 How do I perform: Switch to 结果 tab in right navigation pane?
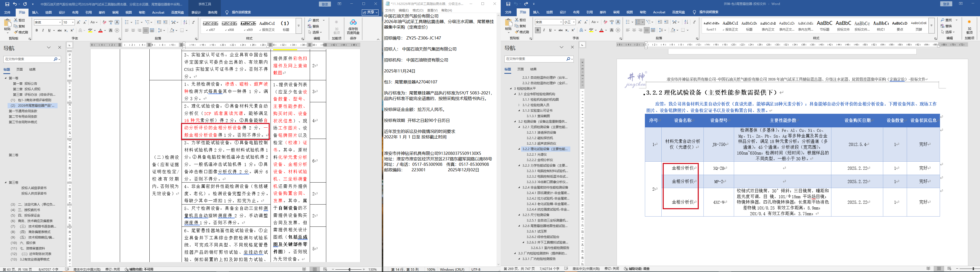click(533, 69)
